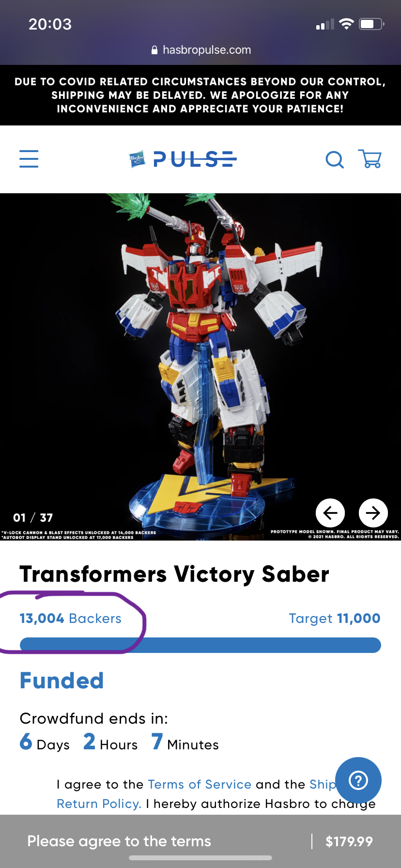Screen dimensions: 401x868
Task: Open the help question mark bubble
Action: 358,780
